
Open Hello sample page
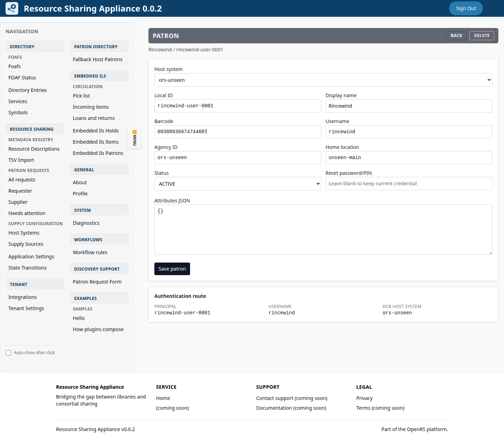[79, 318]
